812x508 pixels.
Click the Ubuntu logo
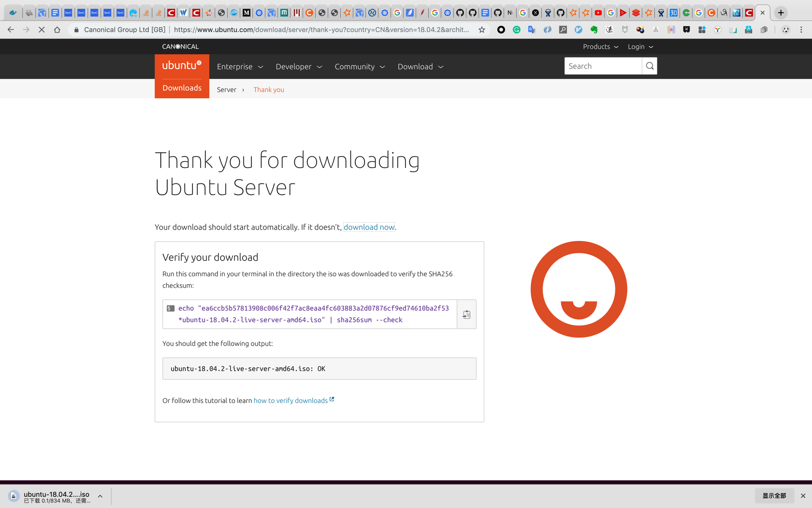[182, 66]
